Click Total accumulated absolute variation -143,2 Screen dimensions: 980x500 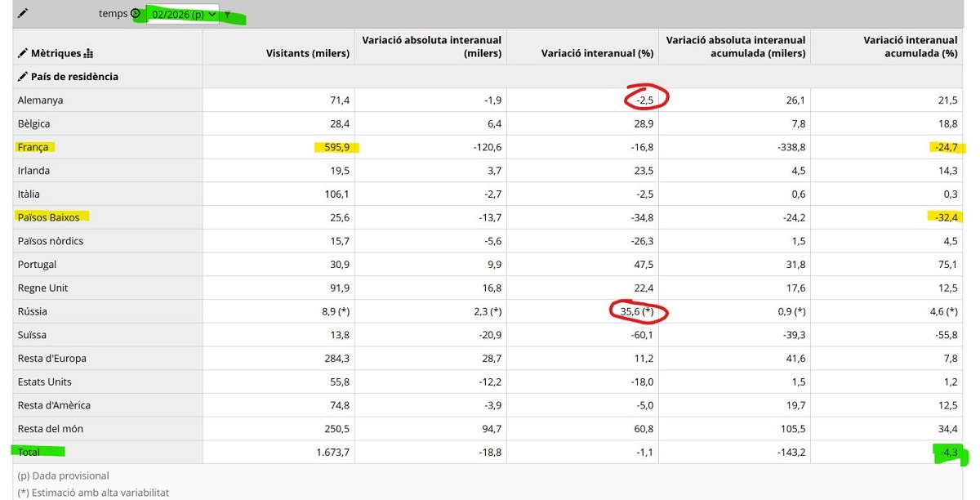point(791,452)
